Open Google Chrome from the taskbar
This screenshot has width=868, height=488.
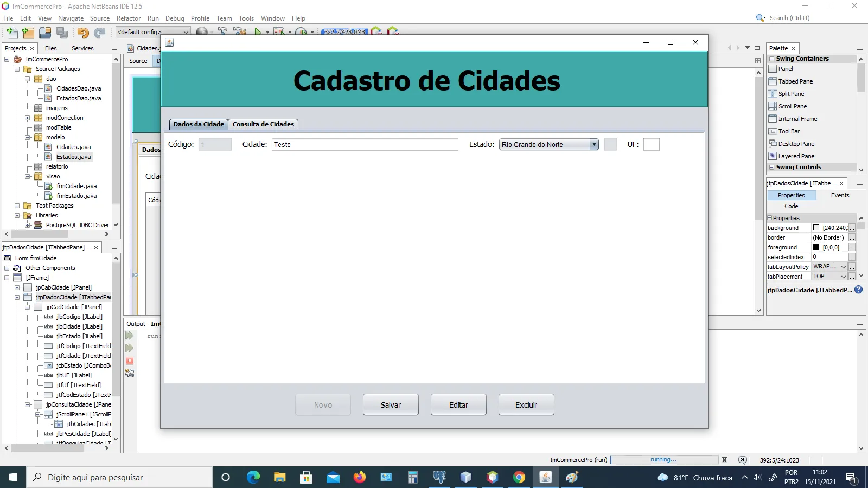pos(519,477)
